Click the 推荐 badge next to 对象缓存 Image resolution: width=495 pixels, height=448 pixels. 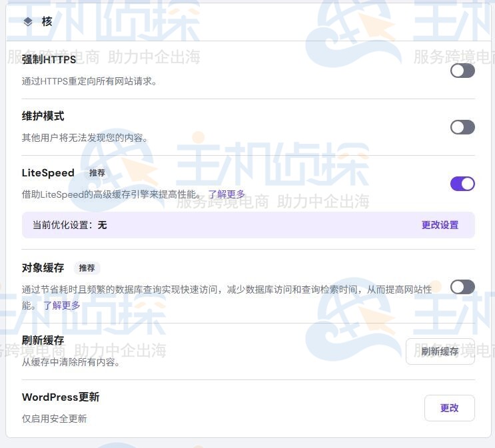click(87, 268)
